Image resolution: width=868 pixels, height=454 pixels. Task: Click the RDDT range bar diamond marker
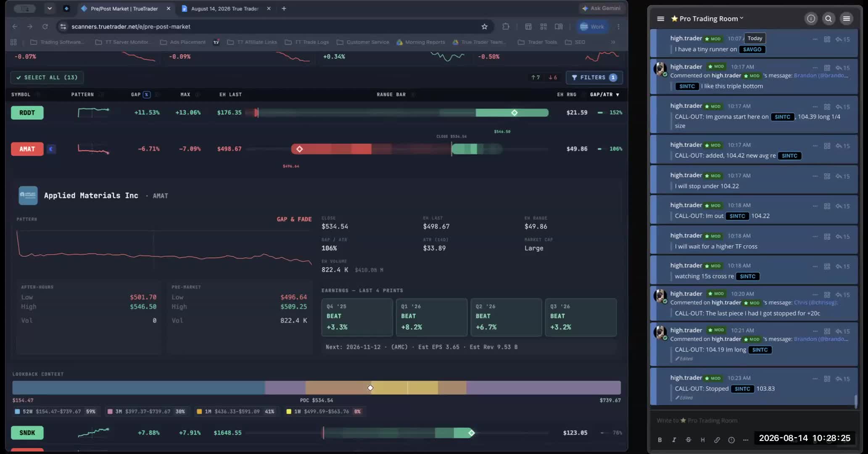coord(514,113)
